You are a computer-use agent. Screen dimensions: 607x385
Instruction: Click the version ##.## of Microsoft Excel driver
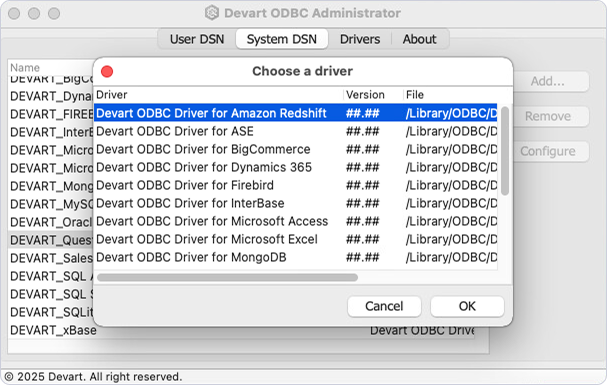pyautogui.click(x=363, y=239)
